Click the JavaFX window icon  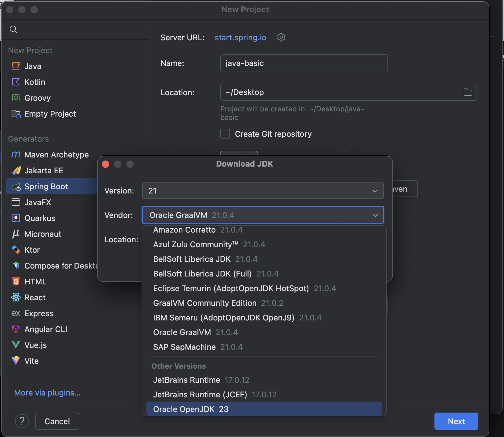16,202
